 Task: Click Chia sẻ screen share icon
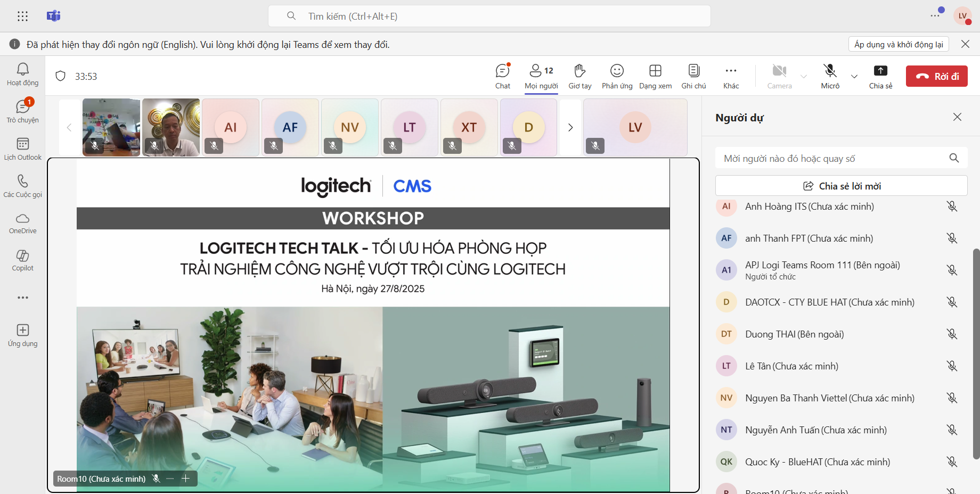point(880,76)
